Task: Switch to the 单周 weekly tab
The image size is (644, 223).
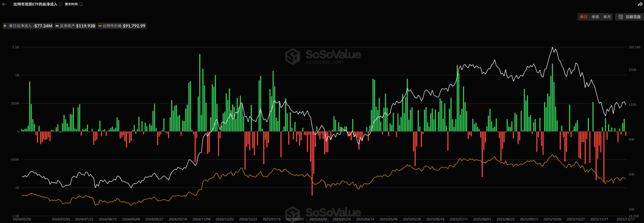Action: [x=595, y=17]
